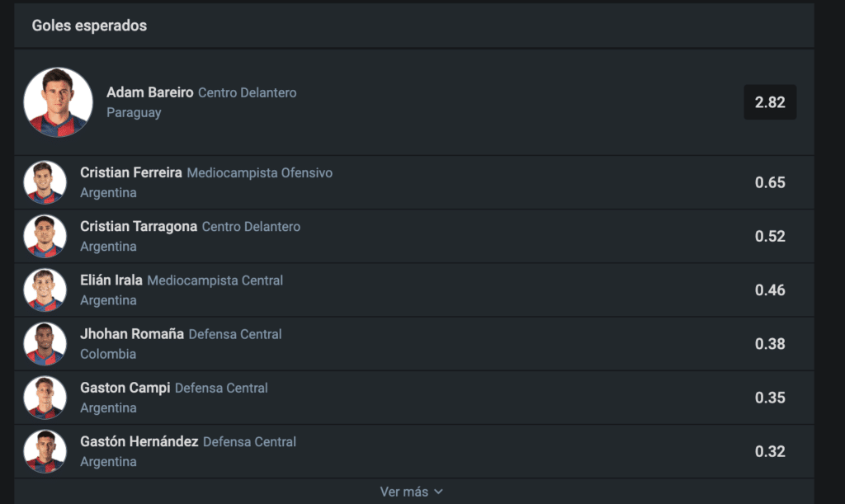Click Jhohan Romaña's name text

point(131,334)
